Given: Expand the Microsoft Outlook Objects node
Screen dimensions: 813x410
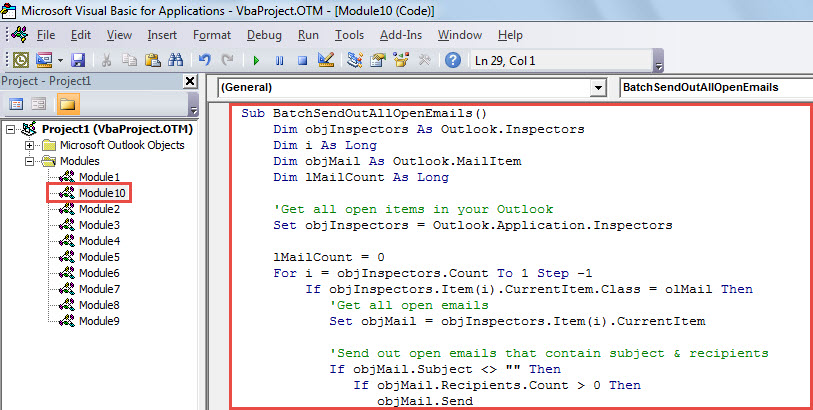Looking at the screenshot, I should [30, 145].
